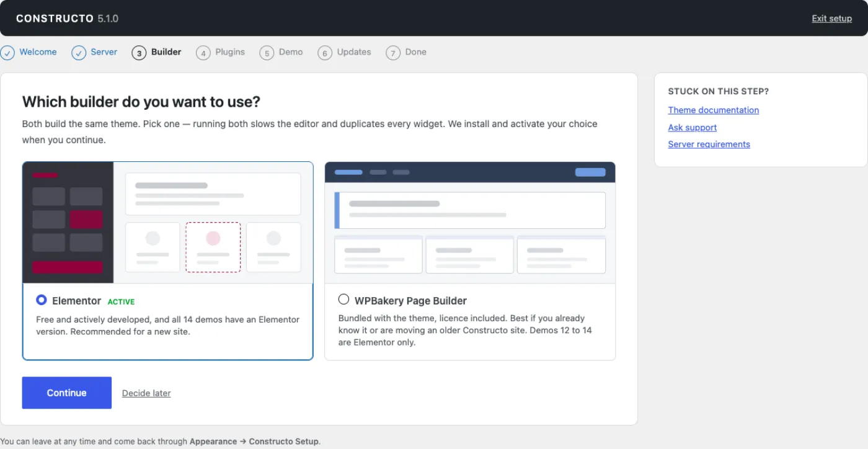Exit setup via top-right link

click(832, 19)
